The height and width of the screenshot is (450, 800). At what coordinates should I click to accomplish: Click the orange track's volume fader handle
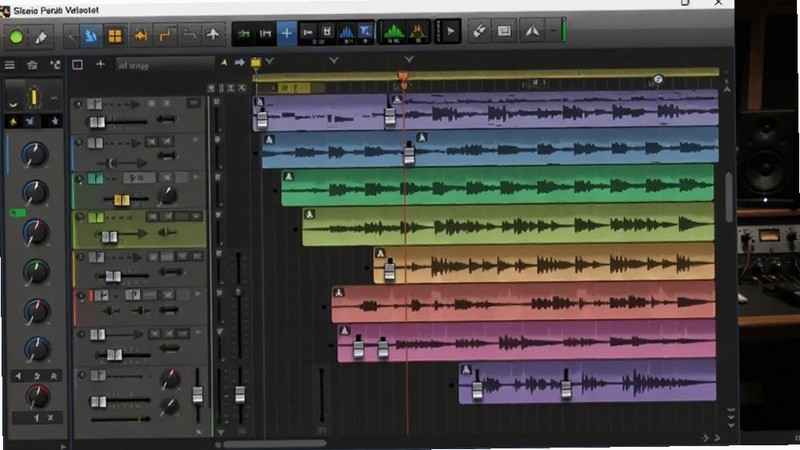coord(113,277)
